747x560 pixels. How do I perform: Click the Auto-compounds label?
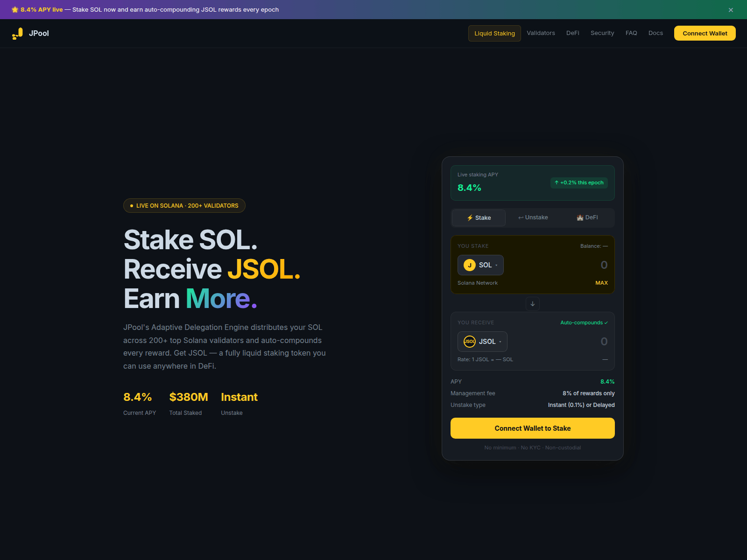584,322
